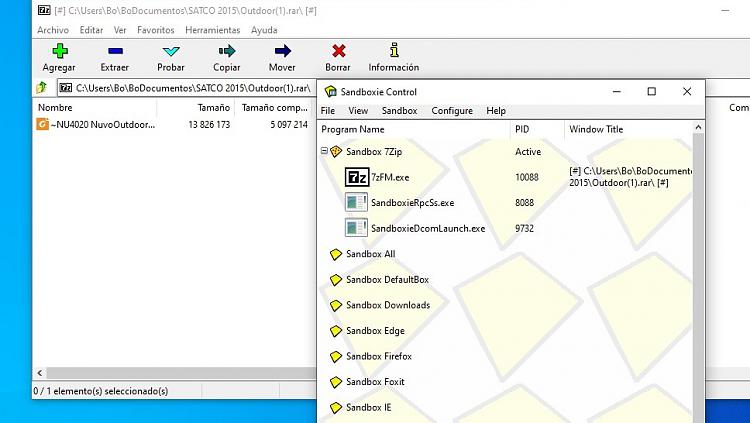Viewport: 750px width, 423px height.
Task: Click the Program Name column header
Action: (414, 129)
